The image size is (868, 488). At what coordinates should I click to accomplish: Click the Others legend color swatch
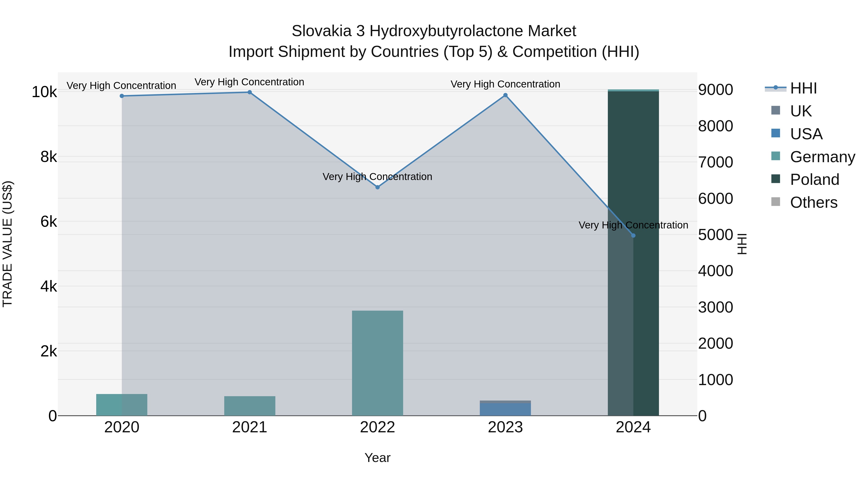coord(776,201)
